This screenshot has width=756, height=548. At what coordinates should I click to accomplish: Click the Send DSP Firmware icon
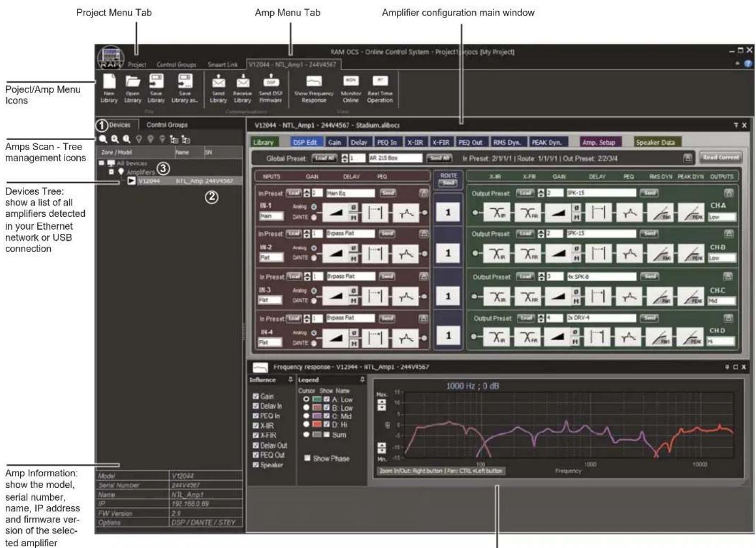(x=271, y=81)
